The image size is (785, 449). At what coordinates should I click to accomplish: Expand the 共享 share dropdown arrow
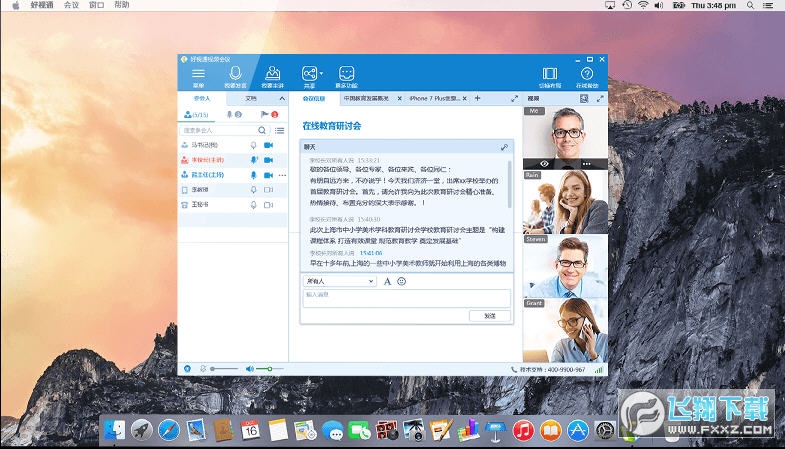(x=319, y=73)
